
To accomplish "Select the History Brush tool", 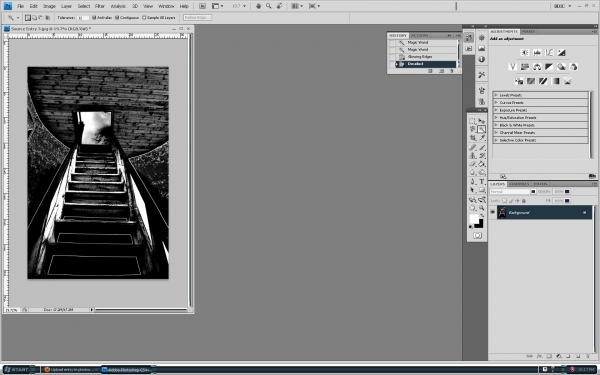I will (482, 156).
